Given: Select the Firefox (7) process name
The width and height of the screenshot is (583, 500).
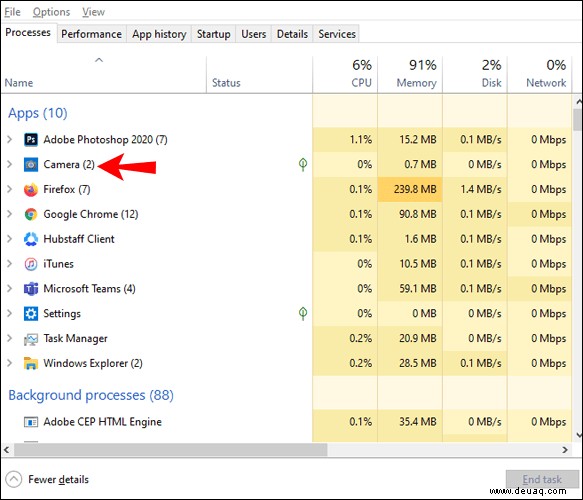Looking at the screenshot, I should pyautogui.click(x=67, y=189).
